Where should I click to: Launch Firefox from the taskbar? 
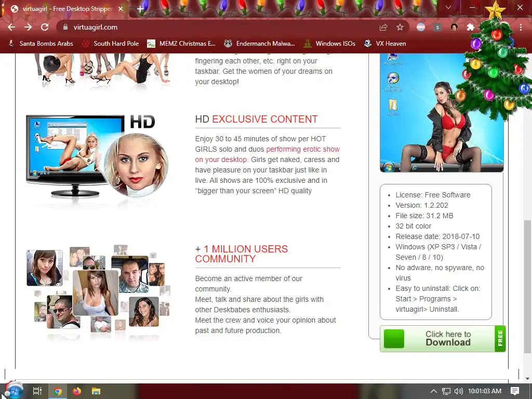point(77,391)
